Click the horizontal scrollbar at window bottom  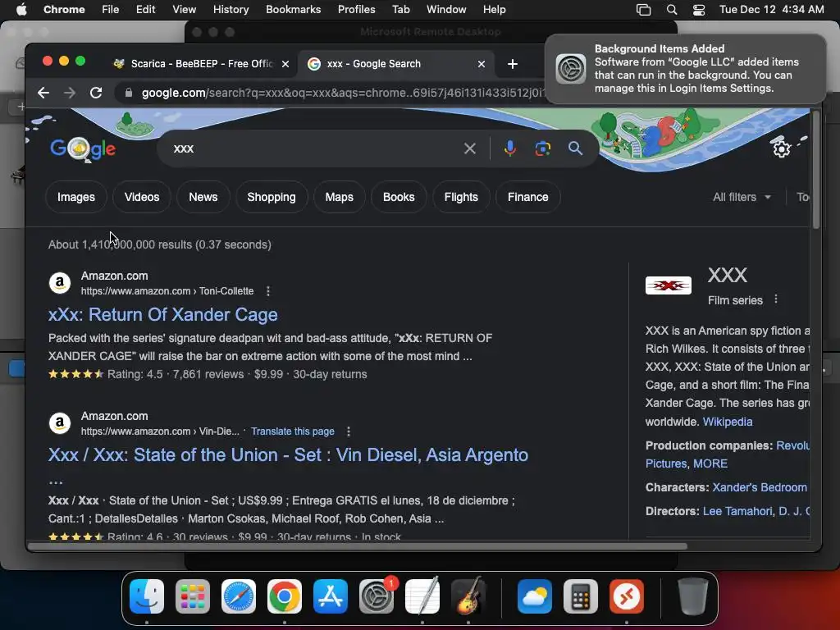358,546
